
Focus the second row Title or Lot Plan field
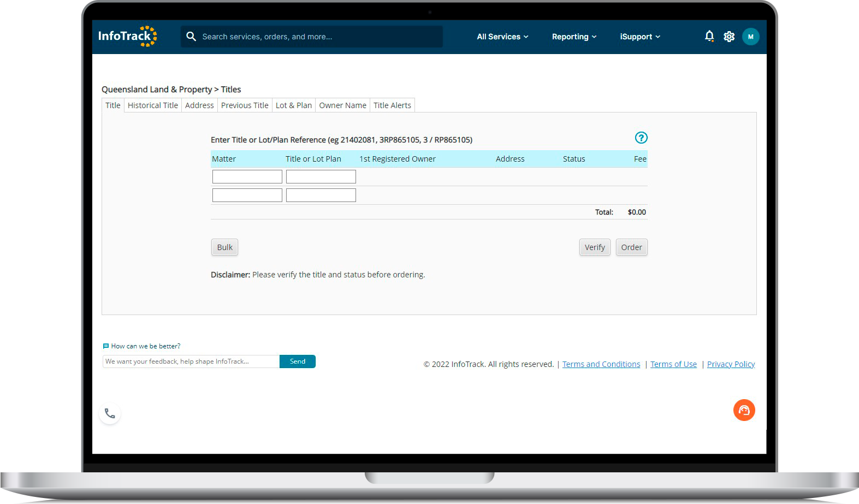pos(321,195)
